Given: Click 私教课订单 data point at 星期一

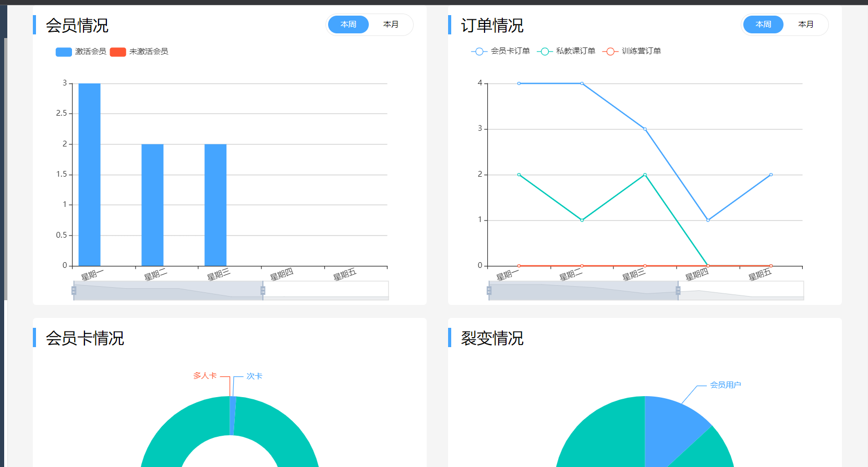Looking at the screenshot, I should click(x=519, y=175).
